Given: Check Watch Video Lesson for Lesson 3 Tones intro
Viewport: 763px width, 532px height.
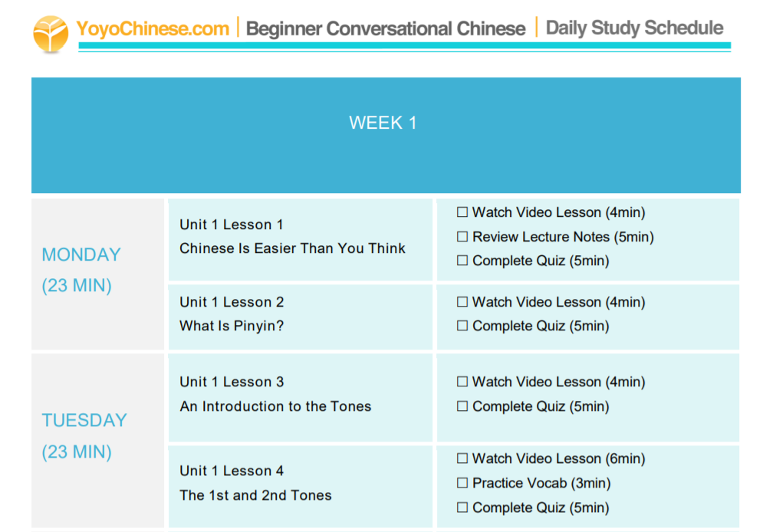Looking at the screenshot, I should coord(462,382).
